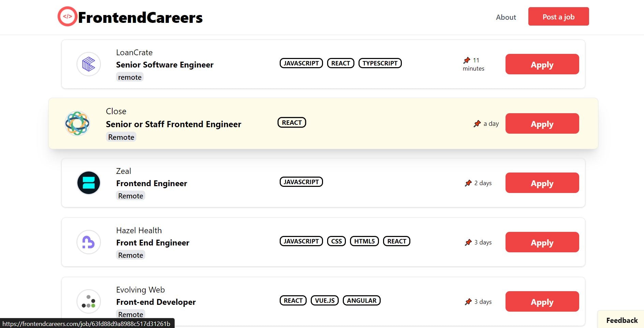Select ANGULAR tag on Evolving Web job
This screenshot has height=328, width=644.
tap(362, 300)
